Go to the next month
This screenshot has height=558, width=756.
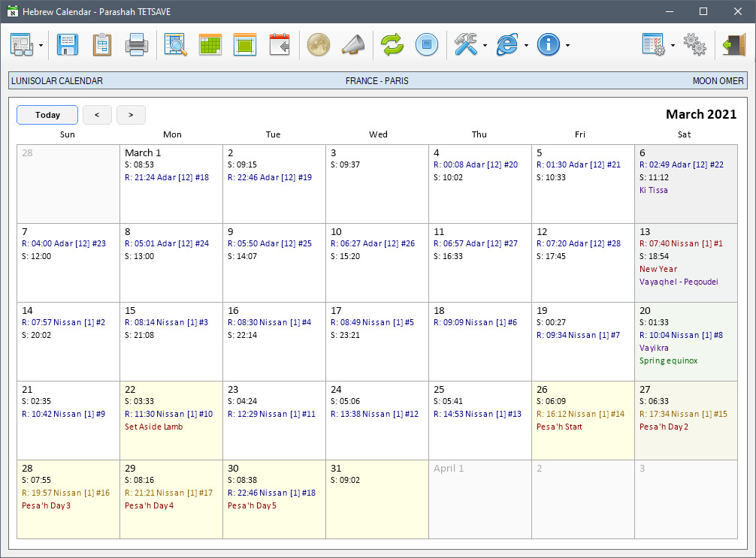click(132, 115)
